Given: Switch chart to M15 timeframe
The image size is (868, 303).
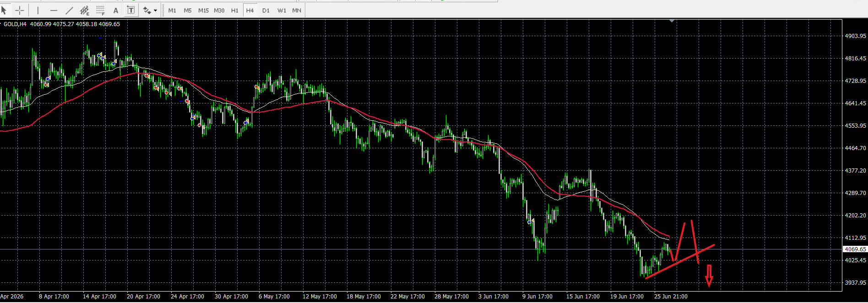Looking at the screenshot, I should (x=203, y=10).
